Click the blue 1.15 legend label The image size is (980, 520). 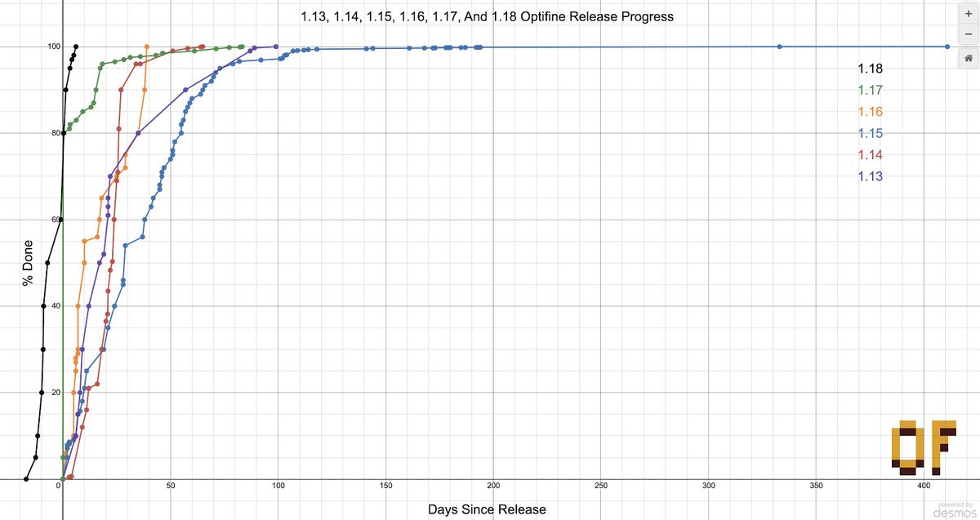point(870,134)
